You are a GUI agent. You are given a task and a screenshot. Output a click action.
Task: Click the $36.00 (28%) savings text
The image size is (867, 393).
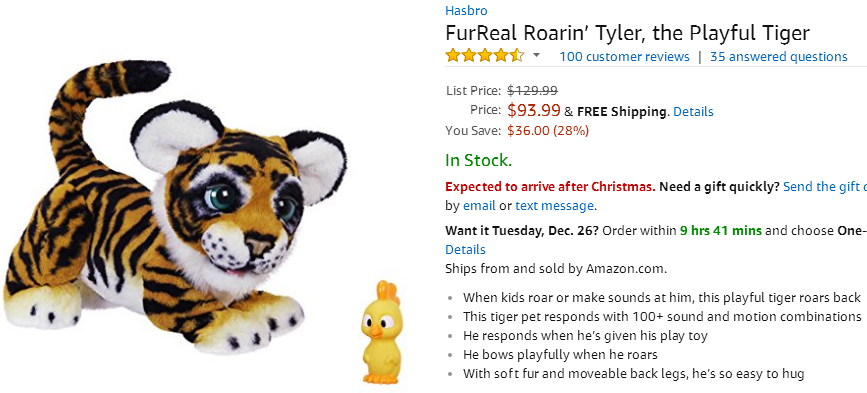[547, 131]
